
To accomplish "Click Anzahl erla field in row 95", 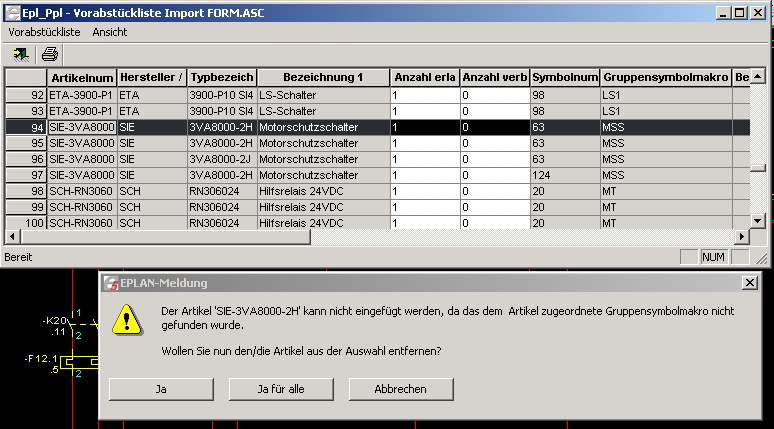I will [x=425, y=143].
